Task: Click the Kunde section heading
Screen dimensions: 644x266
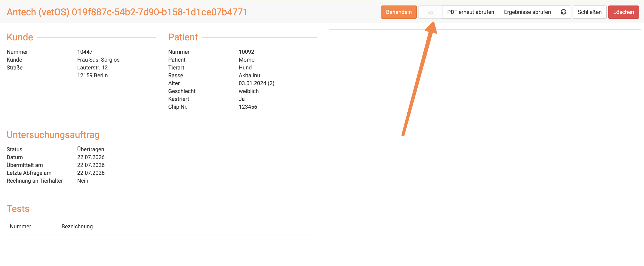Action: coord(20,37)
